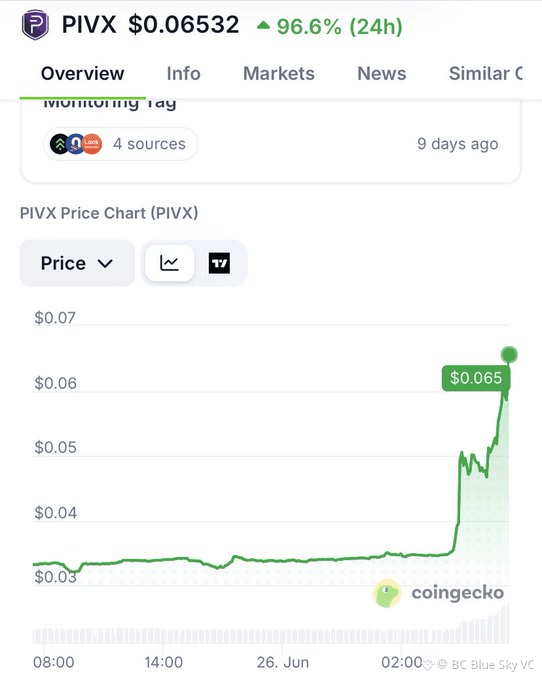Click the orange Look source icon
This screenshot has width=542, height=680.
pos(92,144)
